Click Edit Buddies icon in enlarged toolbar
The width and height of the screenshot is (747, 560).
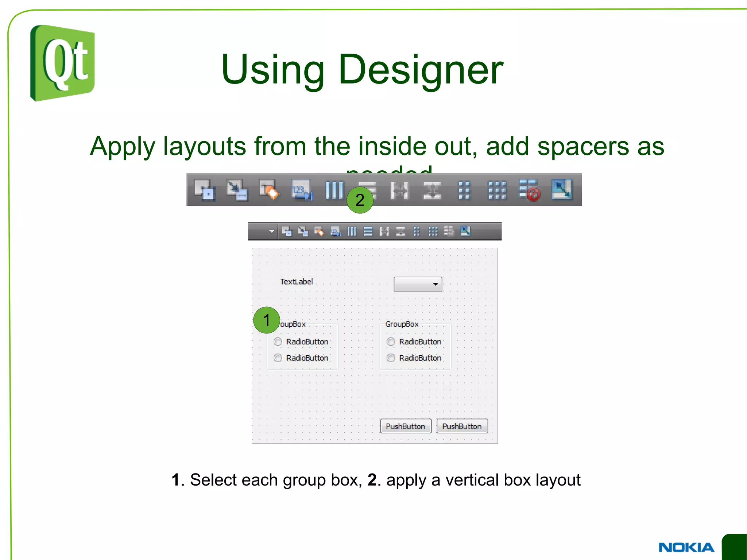pyautogui.click(x=270, y=190)
